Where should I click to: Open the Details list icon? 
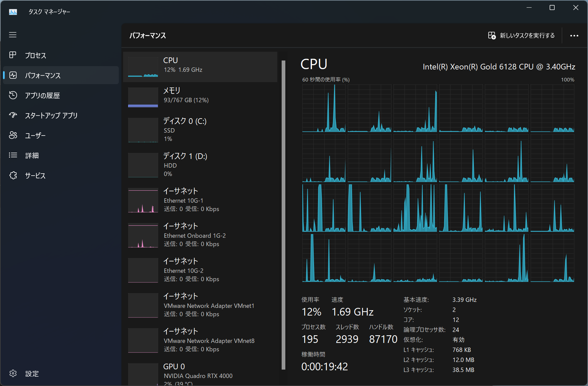[x=13, y=155]
